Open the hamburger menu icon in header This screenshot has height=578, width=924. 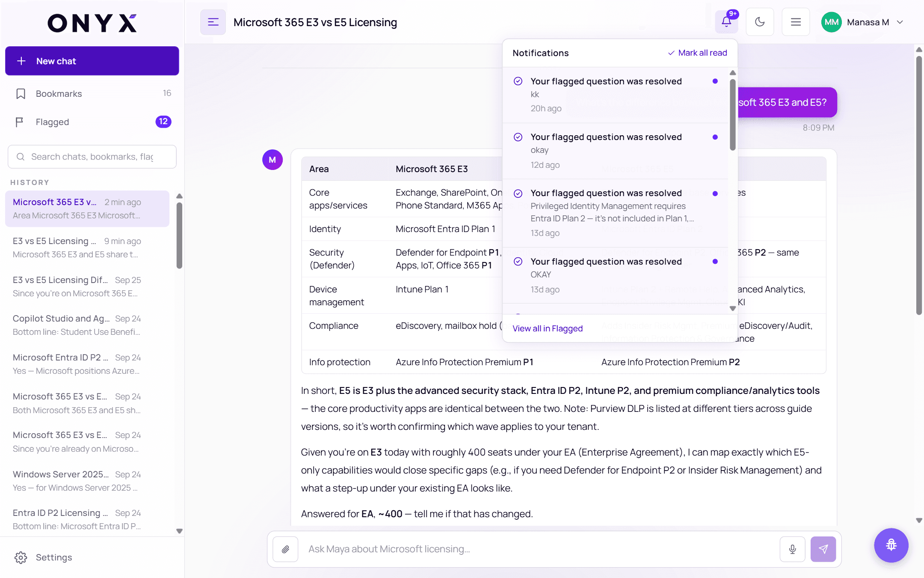click(796, 22)
